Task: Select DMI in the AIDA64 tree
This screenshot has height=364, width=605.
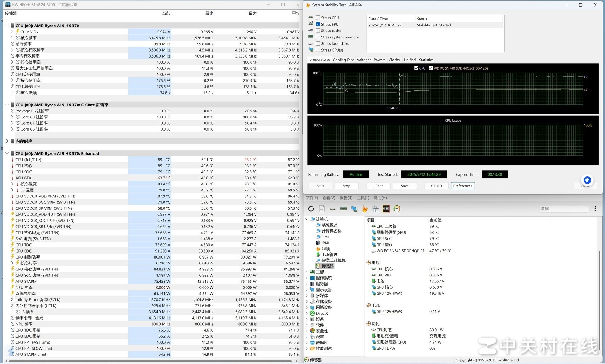Action: (x=325, y=237)
